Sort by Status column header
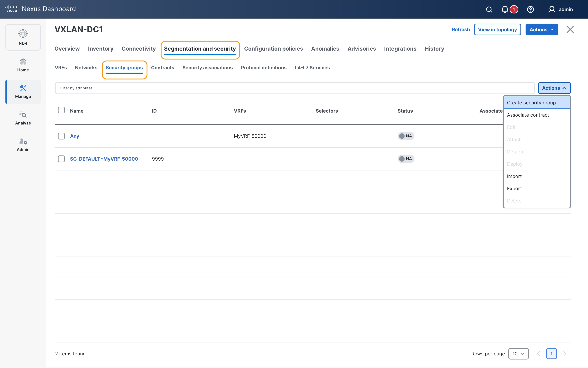588x368 pixels. coord(405,111)
